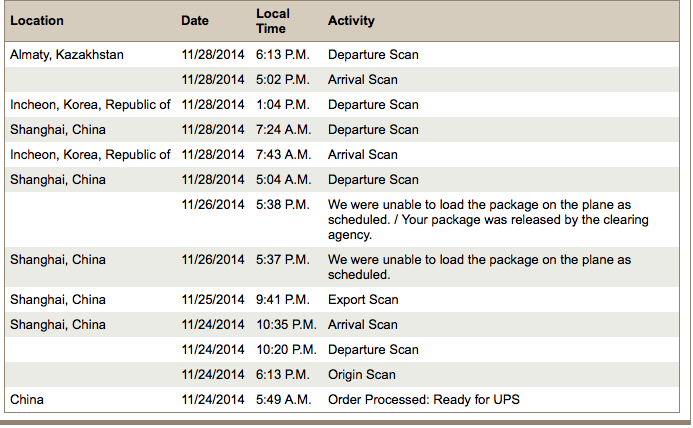Viewport: 693px width, 428px height.
Task: Click Order Processed: Ready for UPS
Action: pos(424,400)
